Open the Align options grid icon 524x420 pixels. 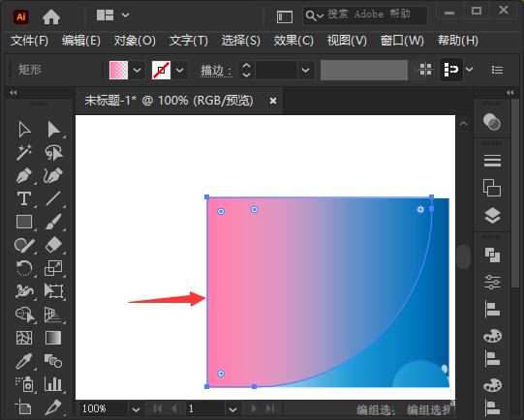(x=425, y=70)
